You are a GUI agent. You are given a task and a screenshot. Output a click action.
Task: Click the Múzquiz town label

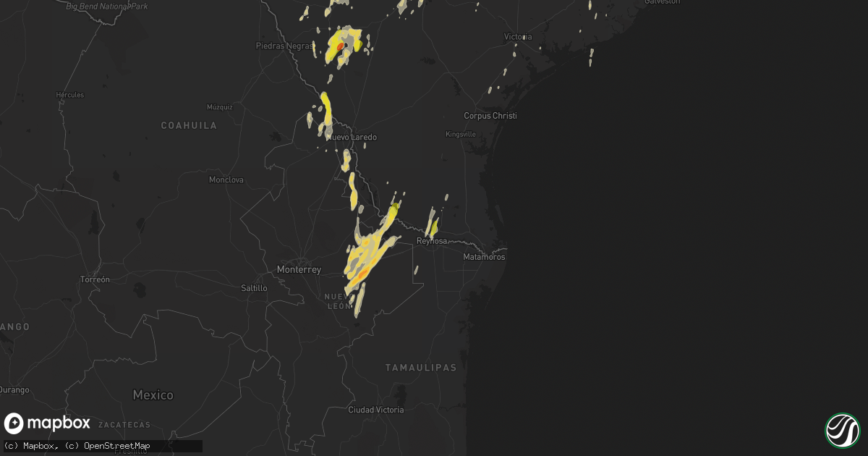point(219,106)
